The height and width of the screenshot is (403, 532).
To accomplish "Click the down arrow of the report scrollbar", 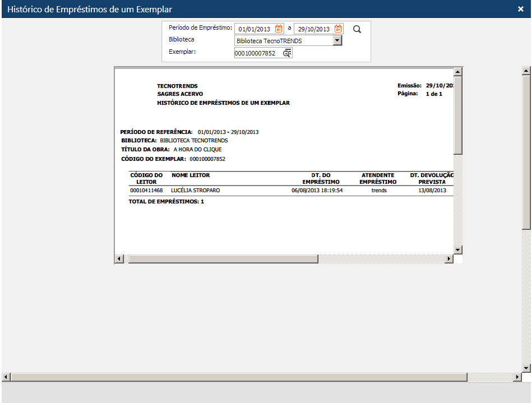I will pos(458,249).
